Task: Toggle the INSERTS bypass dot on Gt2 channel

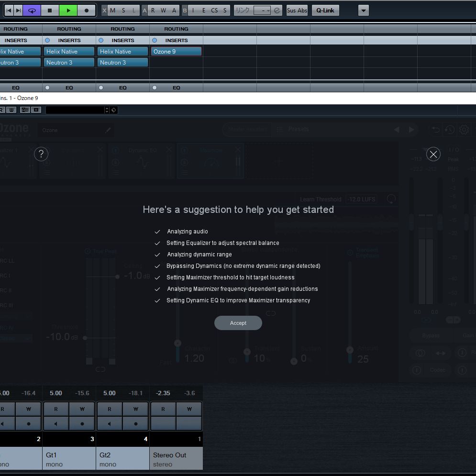Action: coord(101,40)
